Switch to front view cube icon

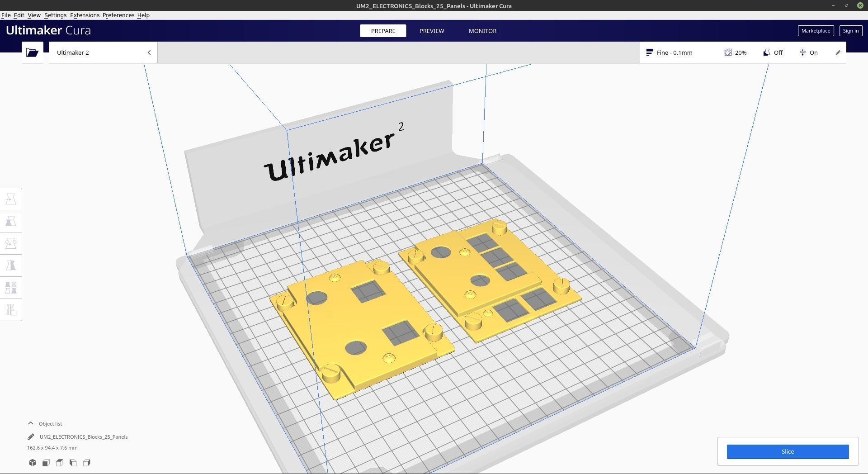[46, 463]
